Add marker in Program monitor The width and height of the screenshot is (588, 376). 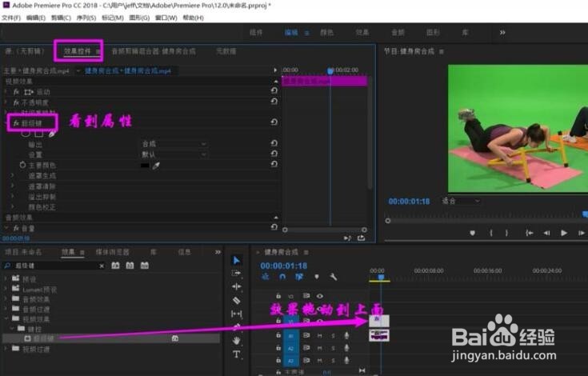click(x=473, y=233)
